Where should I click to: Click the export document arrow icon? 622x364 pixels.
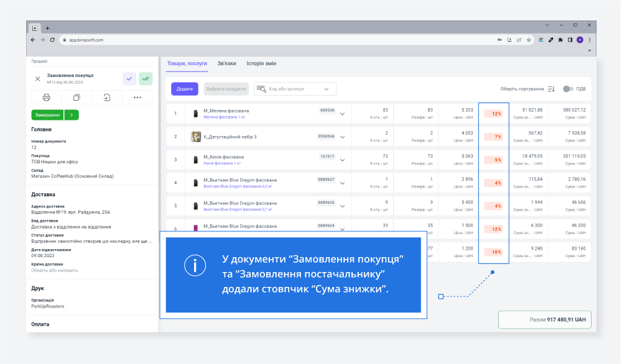click(x=107, y=98)
